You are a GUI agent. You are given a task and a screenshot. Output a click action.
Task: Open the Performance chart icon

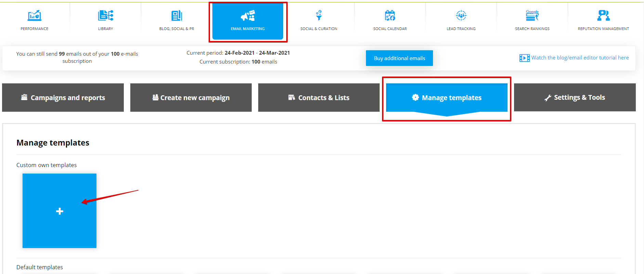34,15
